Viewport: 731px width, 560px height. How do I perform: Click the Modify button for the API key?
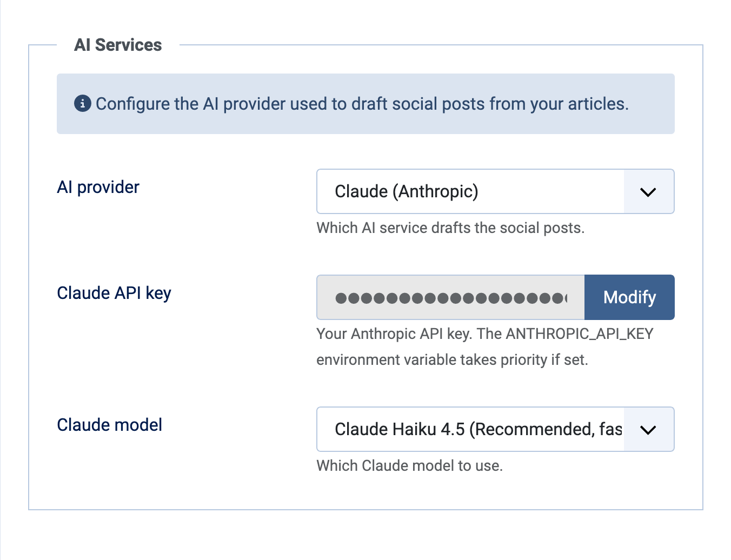tap(629, 297)
